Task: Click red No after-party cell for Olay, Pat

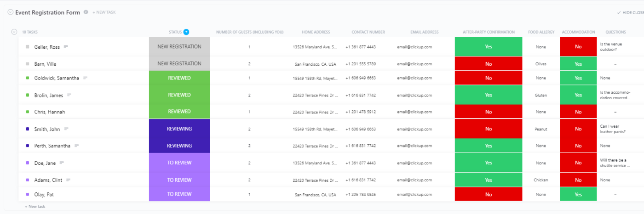Action: tap(489, 194)
